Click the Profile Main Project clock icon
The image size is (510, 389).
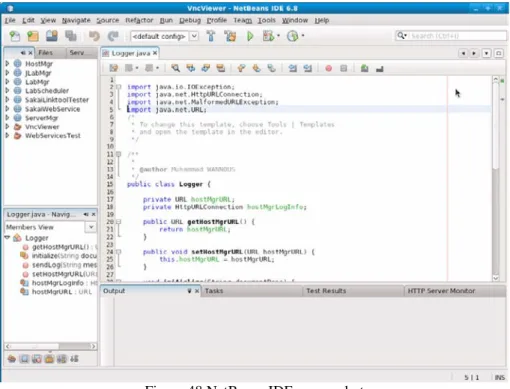point(293,36)
